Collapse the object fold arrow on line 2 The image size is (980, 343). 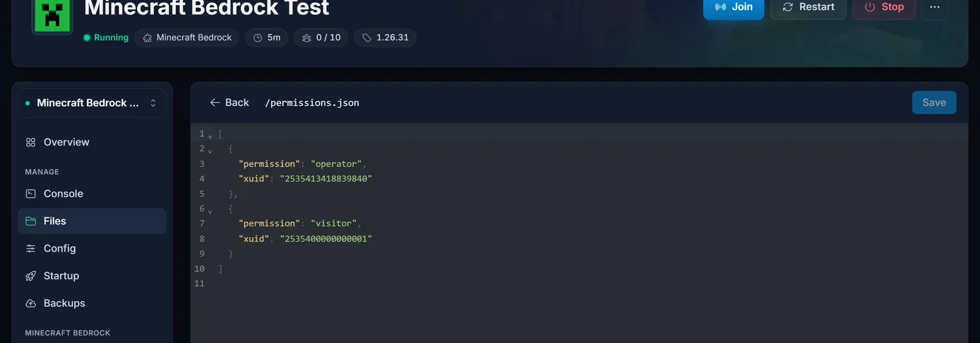click(210, 151)
